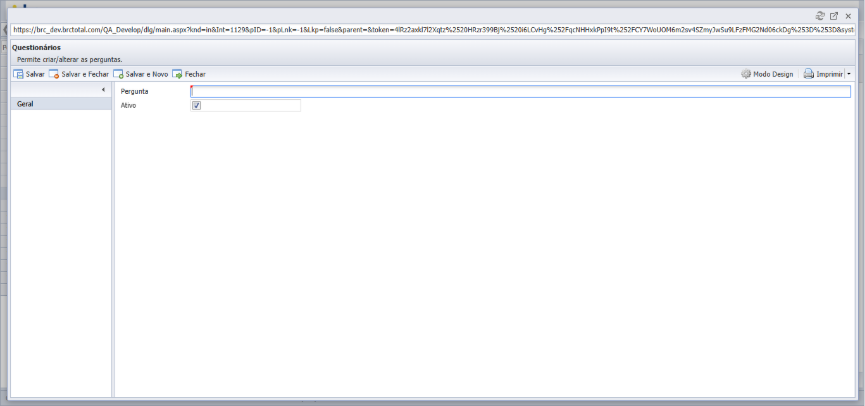Viewport: 865px width, 406px height.
Task: Click the Questionários heading text
Action: [36, 47]
